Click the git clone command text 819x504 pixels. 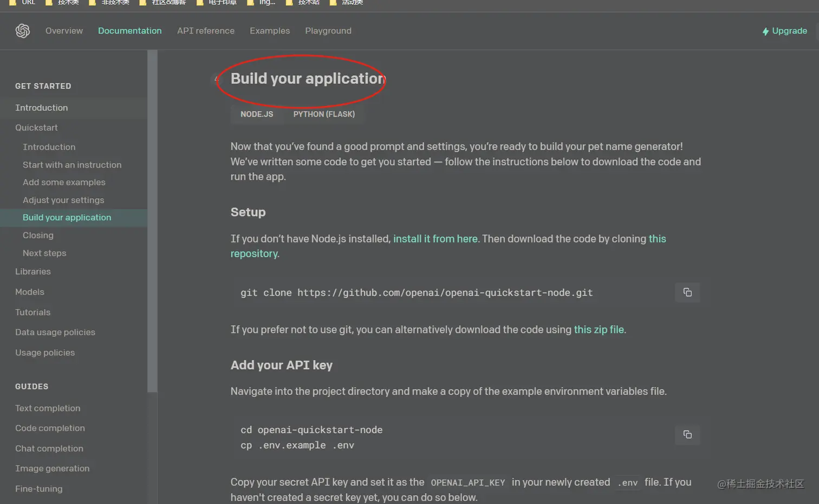point(417,293)
